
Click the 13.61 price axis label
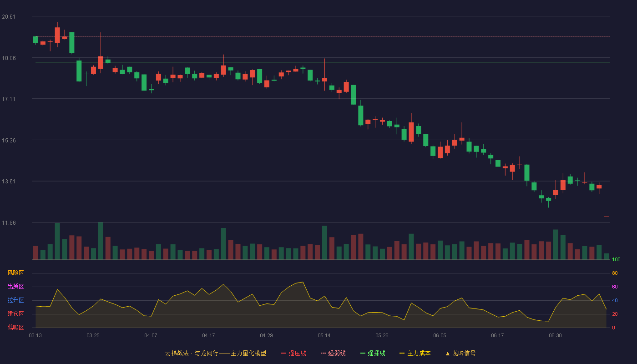(x=9, y=182)
